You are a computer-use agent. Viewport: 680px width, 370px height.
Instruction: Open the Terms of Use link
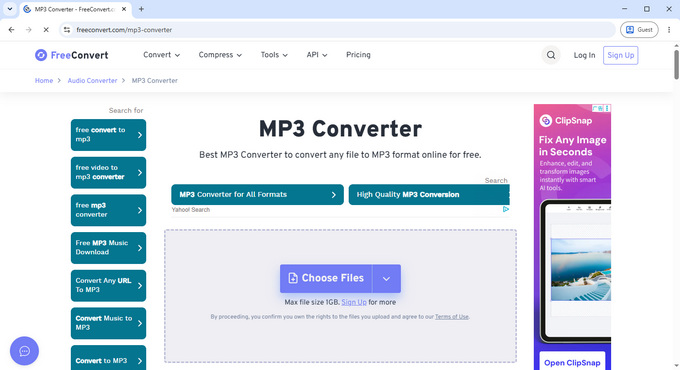(451, 317)
